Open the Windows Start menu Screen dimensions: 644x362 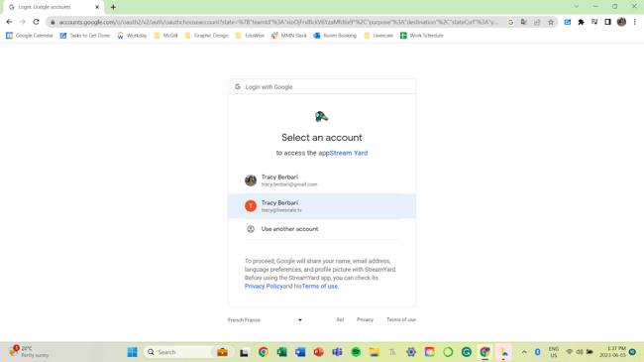point(132,352)
